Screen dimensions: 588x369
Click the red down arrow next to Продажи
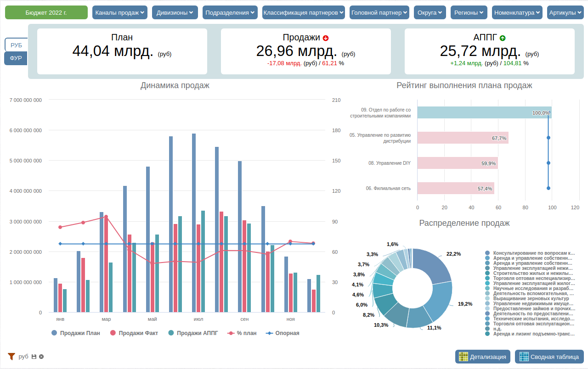click(x=326, y=38)
